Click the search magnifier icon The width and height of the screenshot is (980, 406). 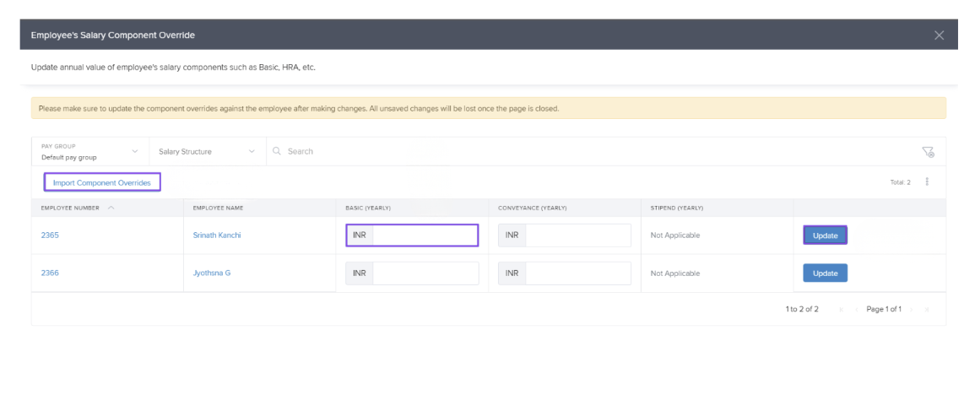pyautogui.click(x=277, y=152)
